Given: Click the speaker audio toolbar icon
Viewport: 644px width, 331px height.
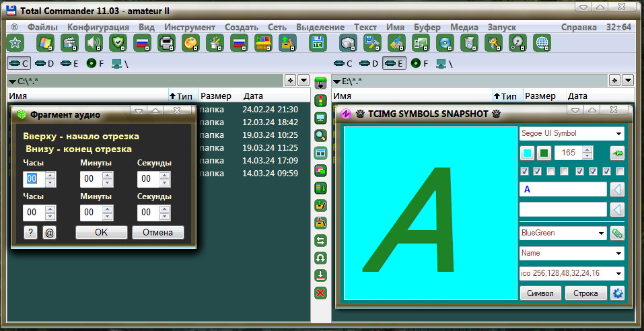Looking at the screenshot, I should click(94, 43).
